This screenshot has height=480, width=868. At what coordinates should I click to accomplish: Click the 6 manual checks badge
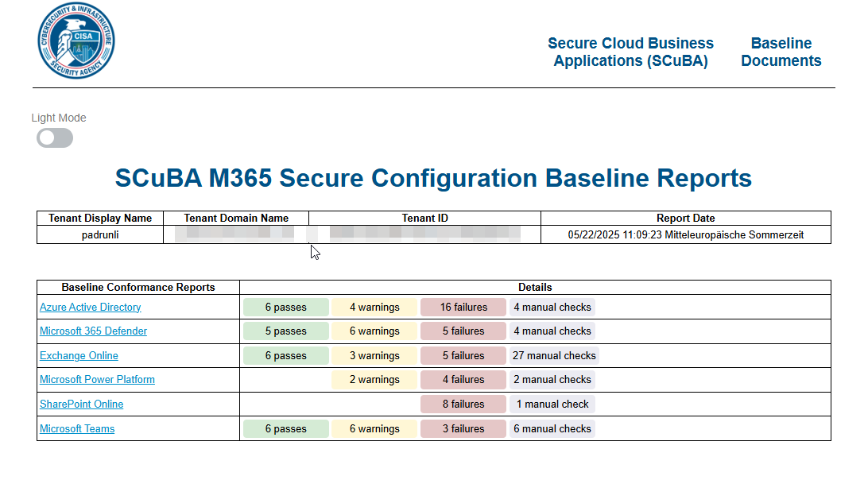(x=552, y=428)
